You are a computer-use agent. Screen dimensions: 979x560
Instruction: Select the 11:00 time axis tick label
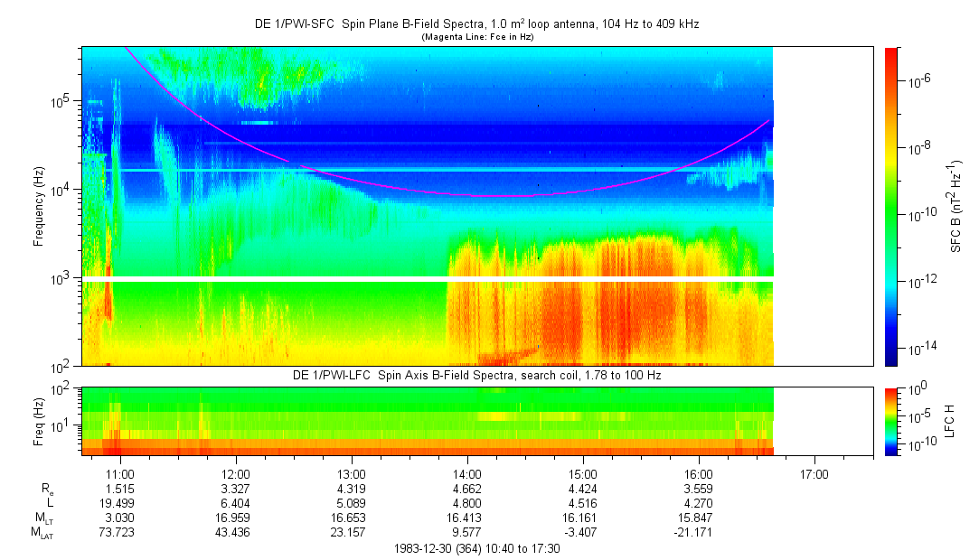(120, 473)
